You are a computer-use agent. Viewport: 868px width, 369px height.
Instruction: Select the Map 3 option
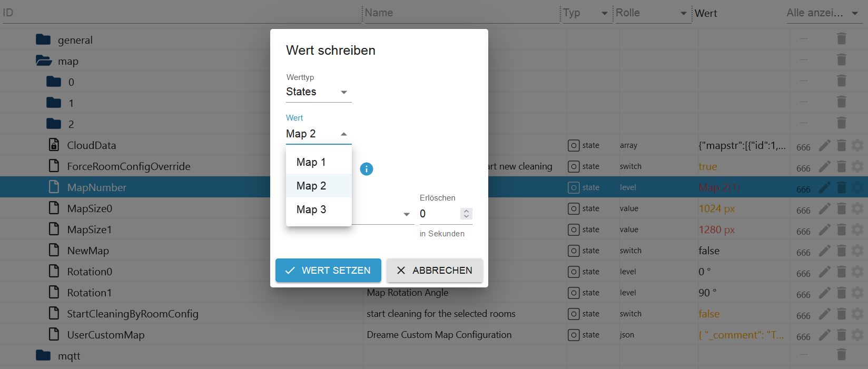pos(311,210)
